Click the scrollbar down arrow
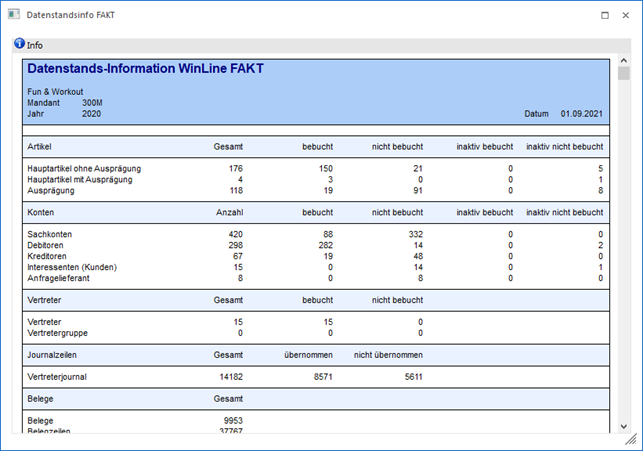 pyautogui.click(x=624, y=425)
